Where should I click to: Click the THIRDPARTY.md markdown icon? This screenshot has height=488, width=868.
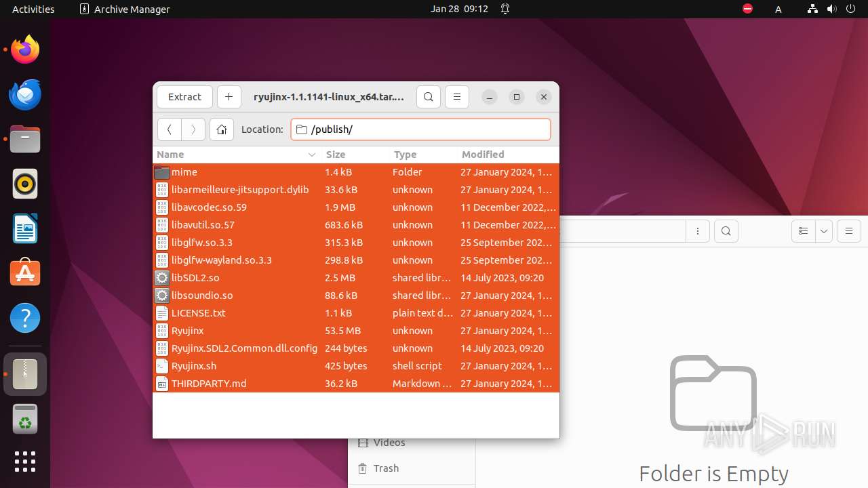(161, 384)
